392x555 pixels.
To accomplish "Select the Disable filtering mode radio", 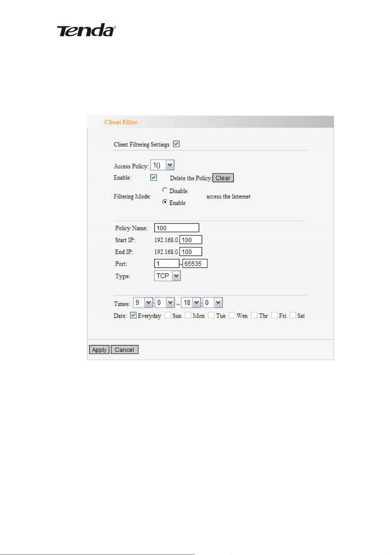I will [x=165, y=190].
